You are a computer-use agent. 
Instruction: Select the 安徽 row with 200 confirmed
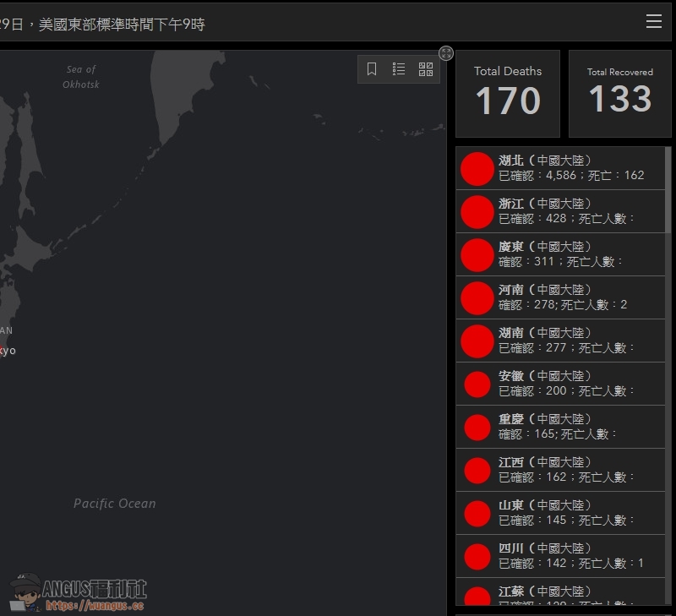tap(560, 384)
